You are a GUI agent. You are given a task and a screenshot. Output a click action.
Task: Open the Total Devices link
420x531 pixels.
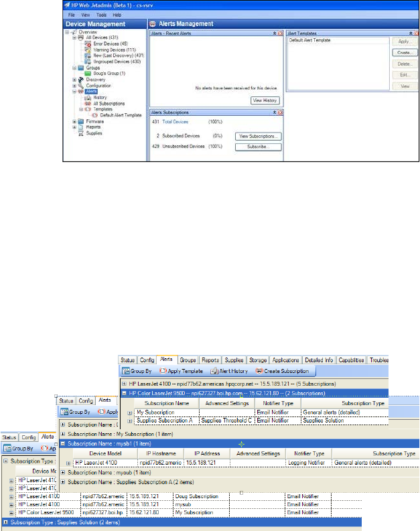[x=175, y=122]
